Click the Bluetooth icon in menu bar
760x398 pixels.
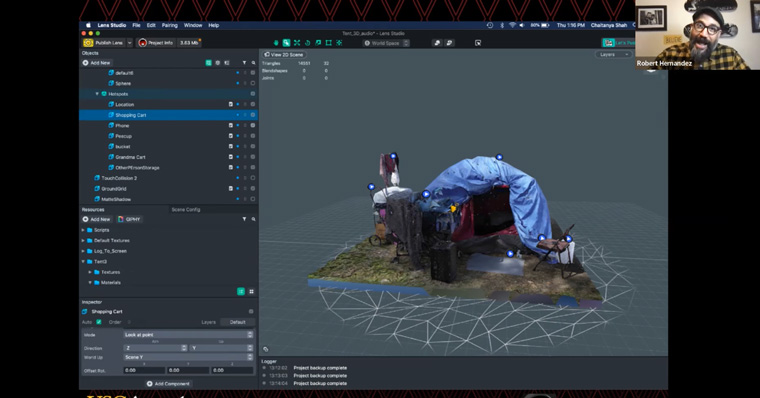pos(502,25)
